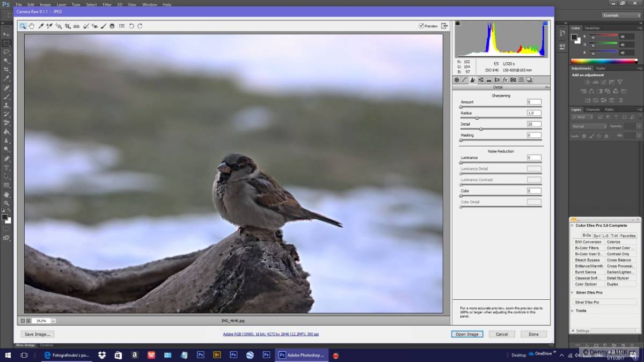
Task: Open the Window menu in Photoshop
Action: [x=150, y=4]
